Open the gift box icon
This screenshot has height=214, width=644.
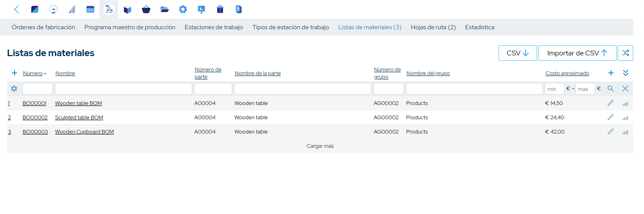[x=220, y=10]
